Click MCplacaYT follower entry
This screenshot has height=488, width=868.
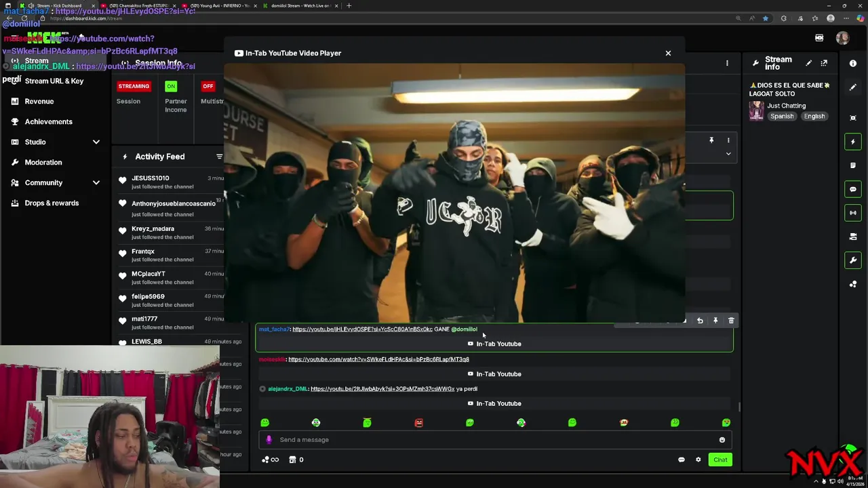[x=149, y=274]
